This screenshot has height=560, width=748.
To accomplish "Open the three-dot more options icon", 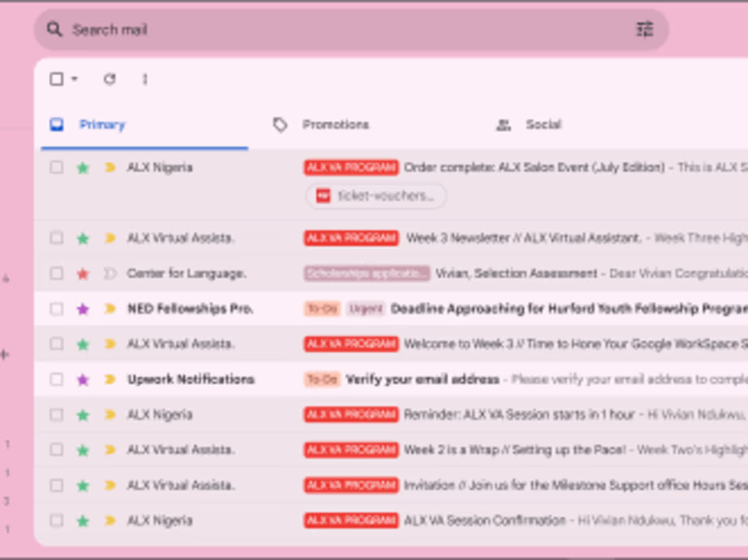I will click(x=145, y=80).
